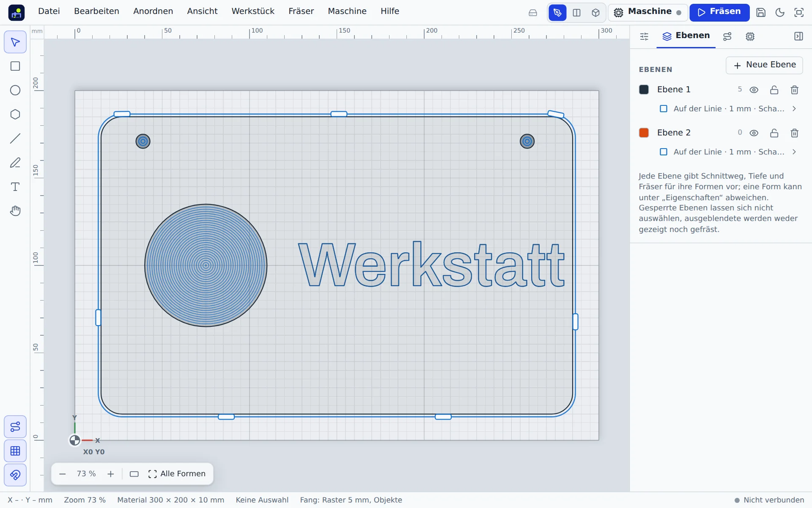812x508 pixels.
Task: Open Ebene 2 orange color swatch
Action: [644, 133]
